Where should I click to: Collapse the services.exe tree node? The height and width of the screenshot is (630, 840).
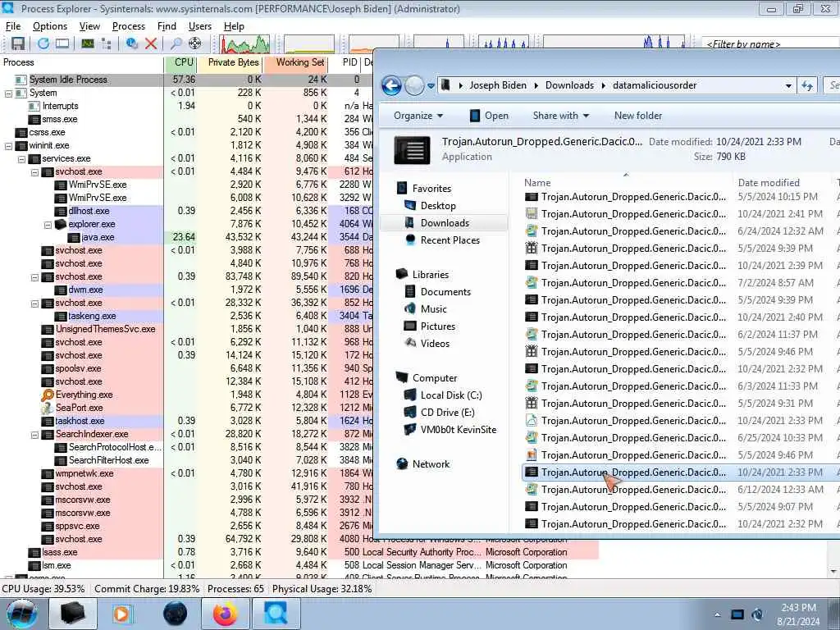[21, 159]
